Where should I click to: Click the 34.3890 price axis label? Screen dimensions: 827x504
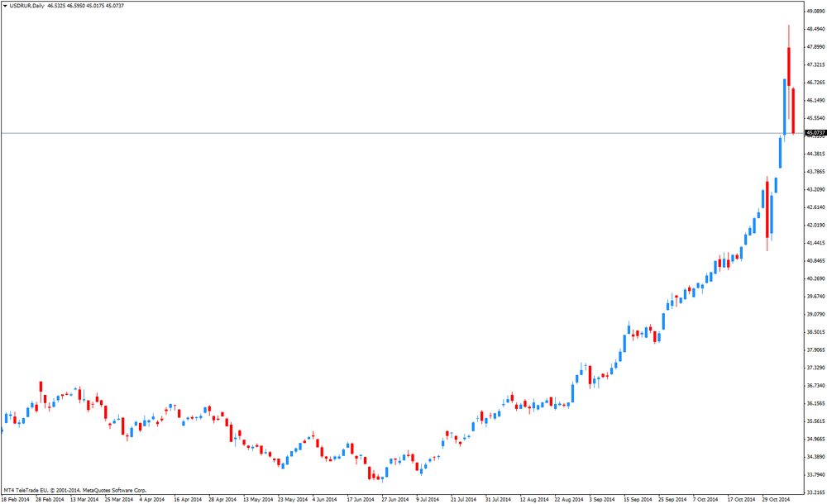click(x=815, y=457)
